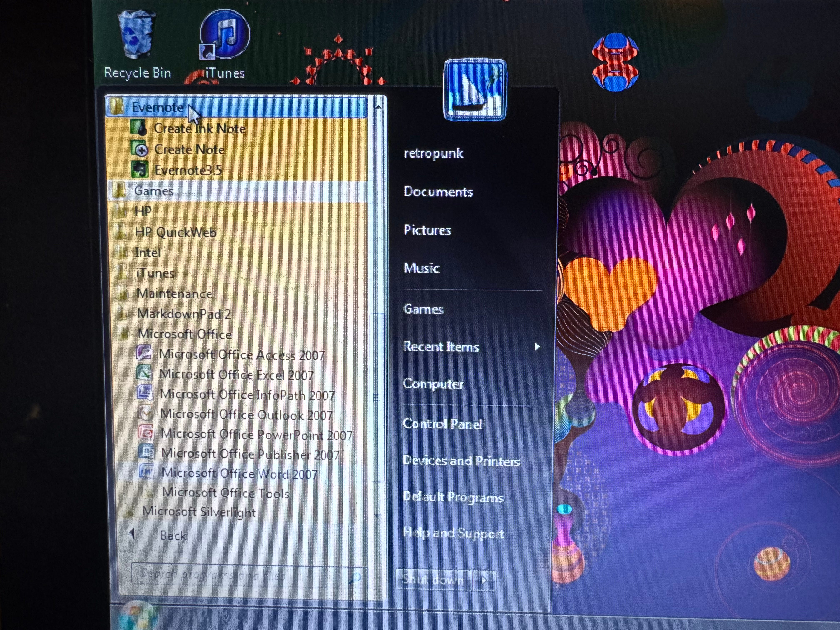
Task: Open the Recent Items submenu arrow
Action: click(x=537, y=346)
